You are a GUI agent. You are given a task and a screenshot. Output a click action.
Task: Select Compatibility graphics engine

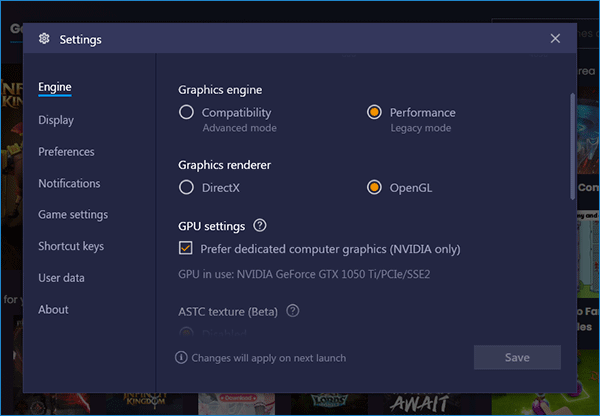click(x=186, y=112)
